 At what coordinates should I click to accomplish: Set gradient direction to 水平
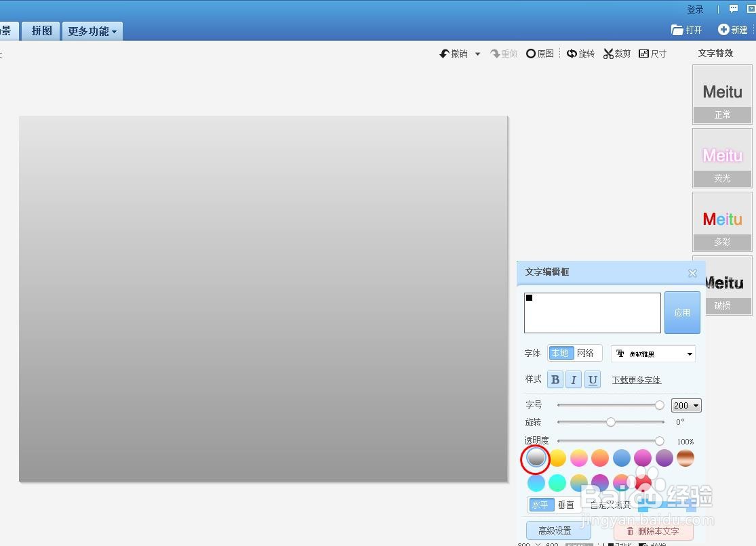click(541, 505)
